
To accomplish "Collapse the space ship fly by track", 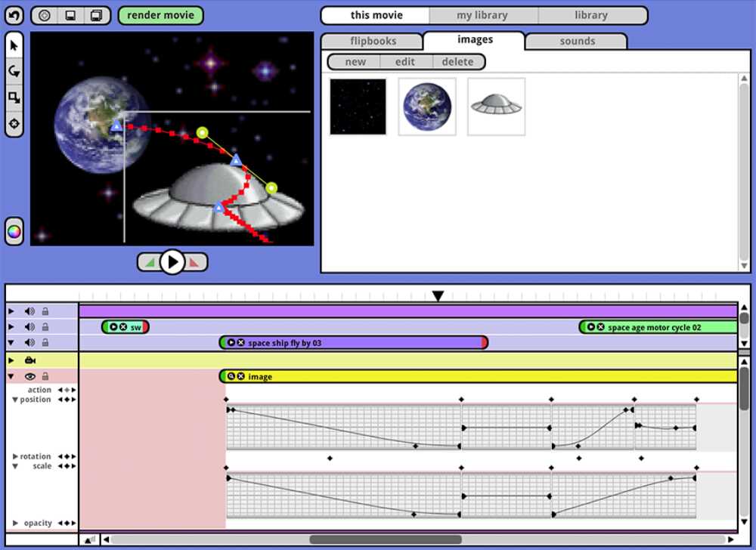I will tap(11, 342).
